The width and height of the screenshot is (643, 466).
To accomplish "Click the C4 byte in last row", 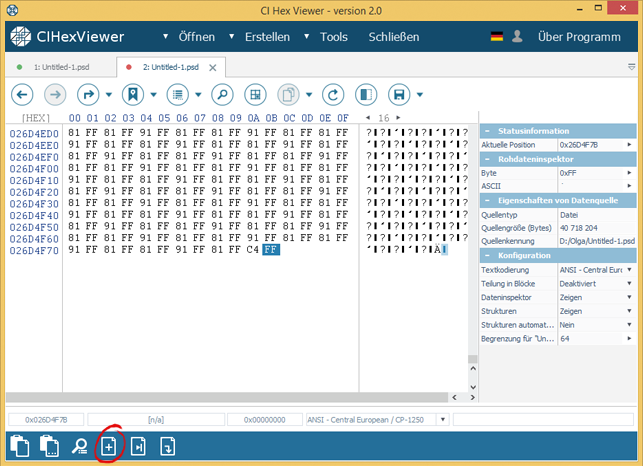I will (253, 249).
